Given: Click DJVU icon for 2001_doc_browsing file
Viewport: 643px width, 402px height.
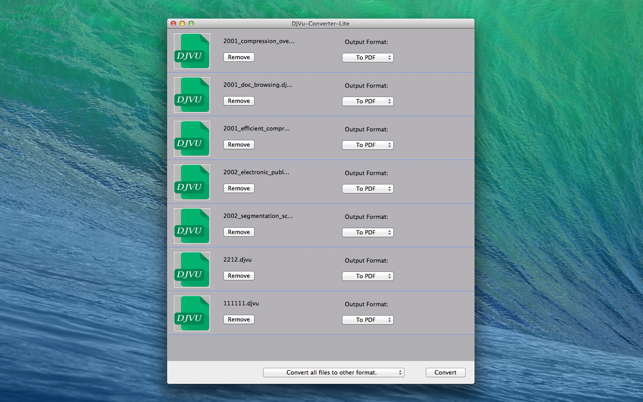Looking at the screenshot, I should click(192, 95).
